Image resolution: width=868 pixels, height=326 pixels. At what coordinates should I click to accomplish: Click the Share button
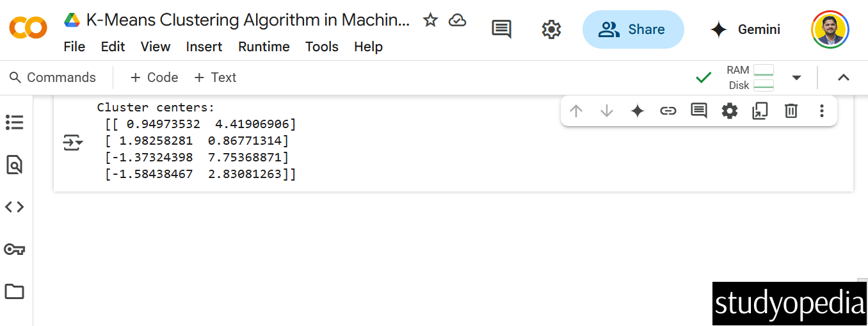632,29
